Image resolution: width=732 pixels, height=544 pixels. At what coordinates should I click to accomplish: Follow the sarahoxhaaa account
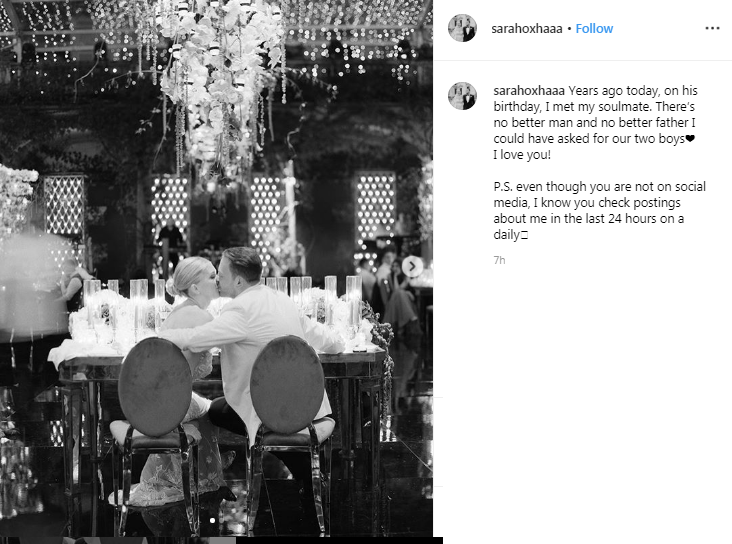pyautogui.click(x=594, y=28)
